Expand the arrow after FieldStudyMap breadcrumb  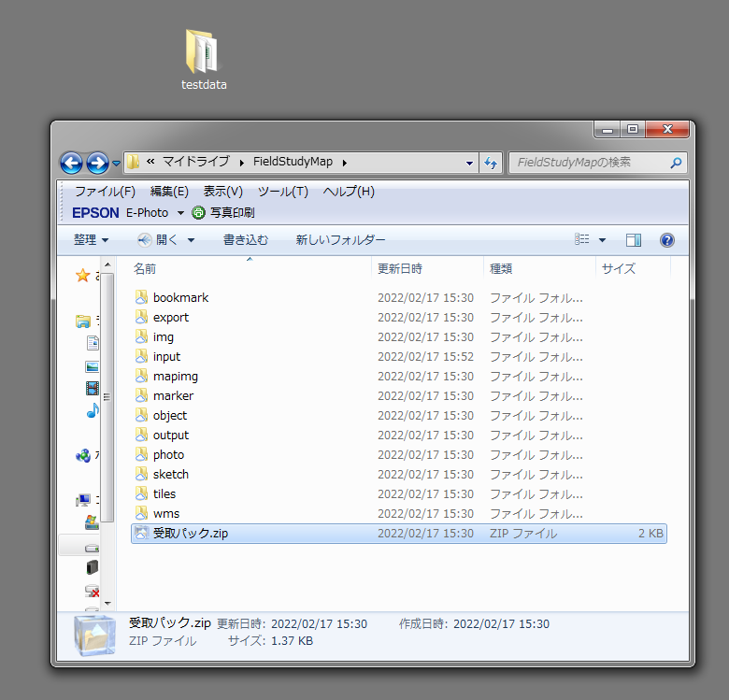[345, 163]
